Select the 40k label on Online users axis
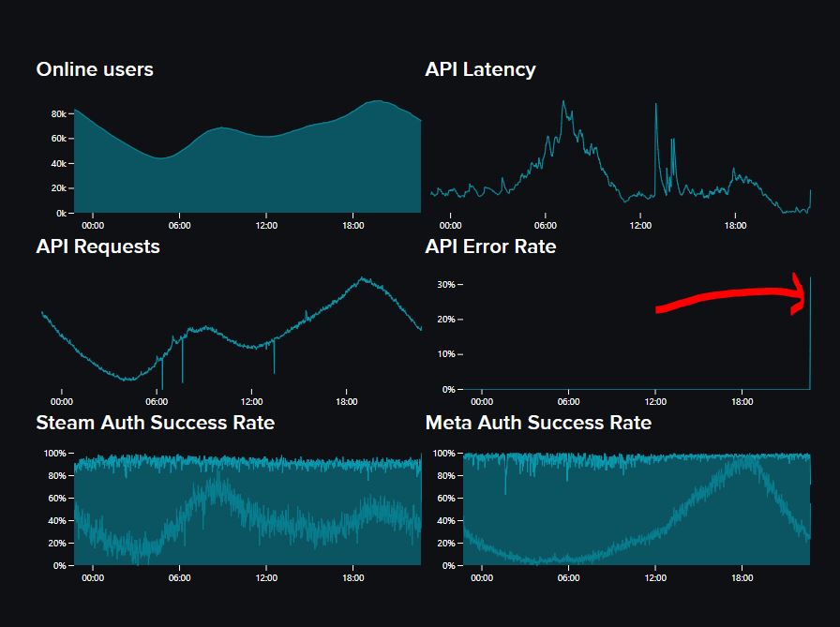Viewport: 840px width, 627px height. (59, 163)
